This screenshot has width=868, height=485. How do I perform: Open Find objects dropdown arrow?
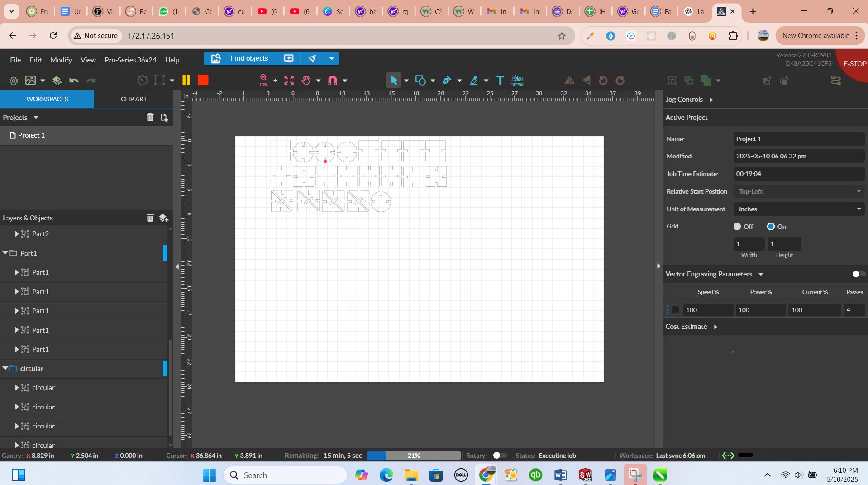click(332, 58)
